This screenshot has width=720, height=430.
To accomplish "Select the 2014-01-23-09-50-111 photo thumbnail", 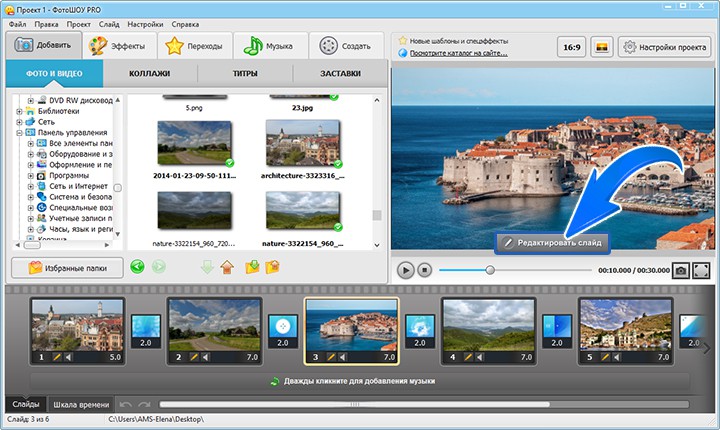I will (x=195, y=143).
